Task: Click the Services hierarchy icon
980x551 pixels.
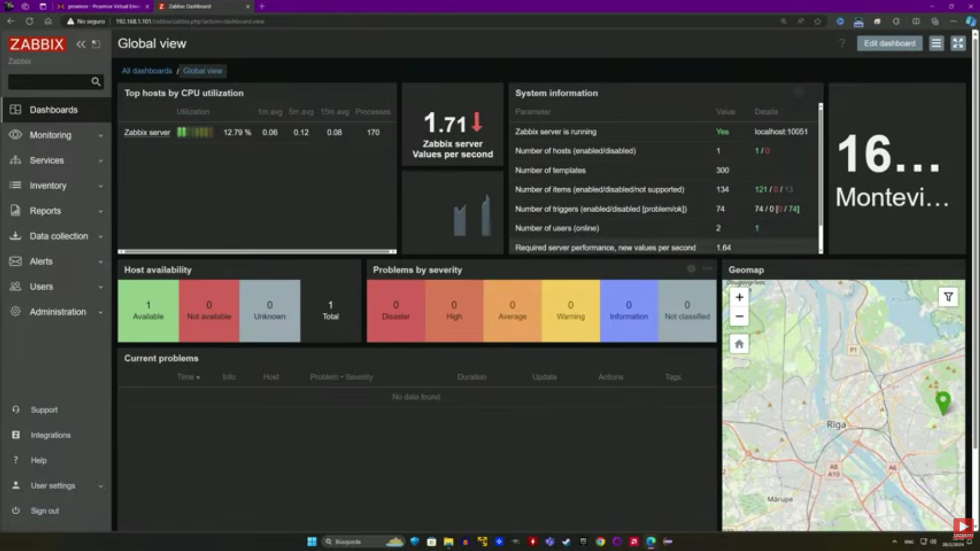Action: coord(15,160)
